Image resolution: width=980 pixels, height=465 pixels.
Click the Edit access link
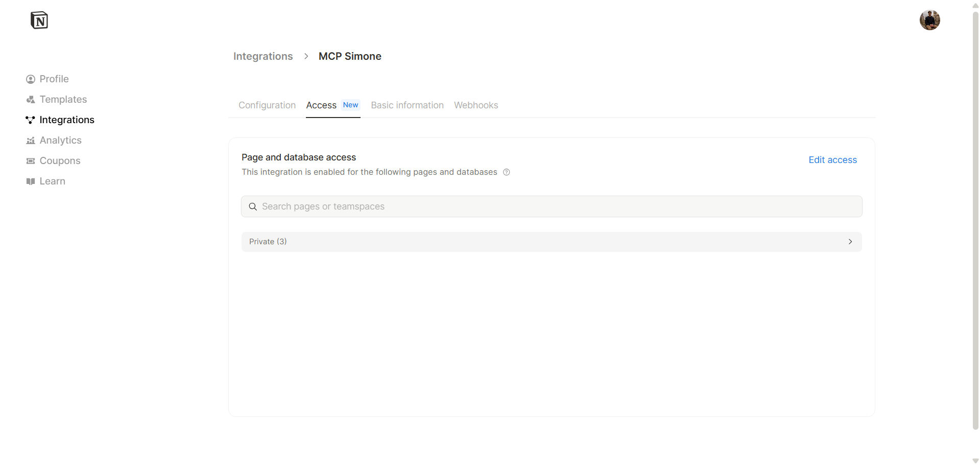[832, 160]
